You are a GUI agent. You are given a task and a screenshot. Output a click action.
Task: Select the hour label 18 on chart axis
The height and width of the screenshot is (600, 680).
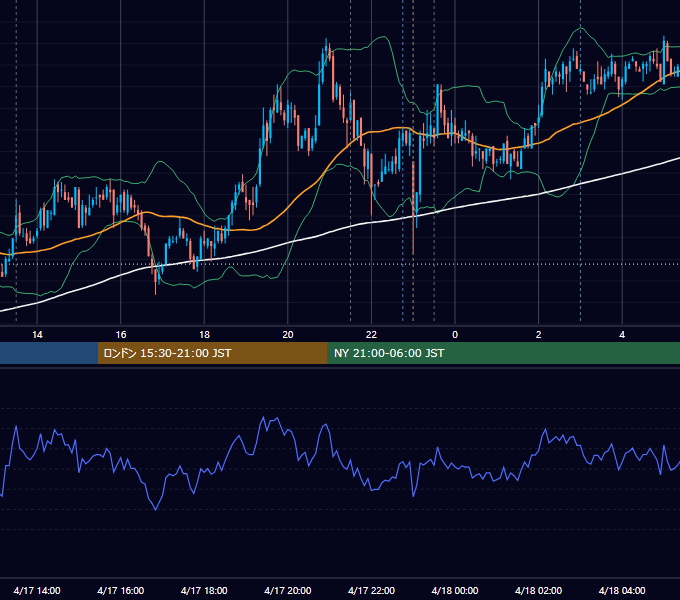tap(204, 335)
